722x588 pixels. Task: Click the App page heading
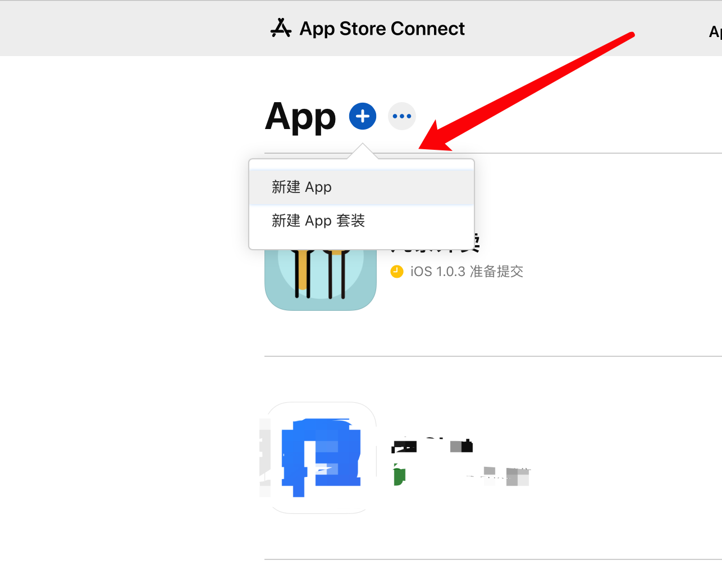click(x=300, y=116)
